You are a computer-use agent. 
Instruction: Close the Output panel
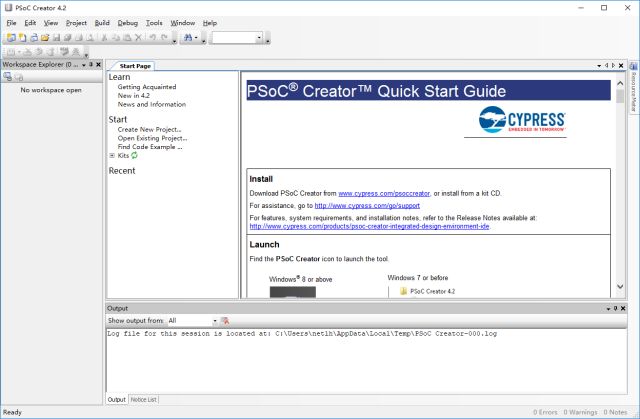[623, 308]
